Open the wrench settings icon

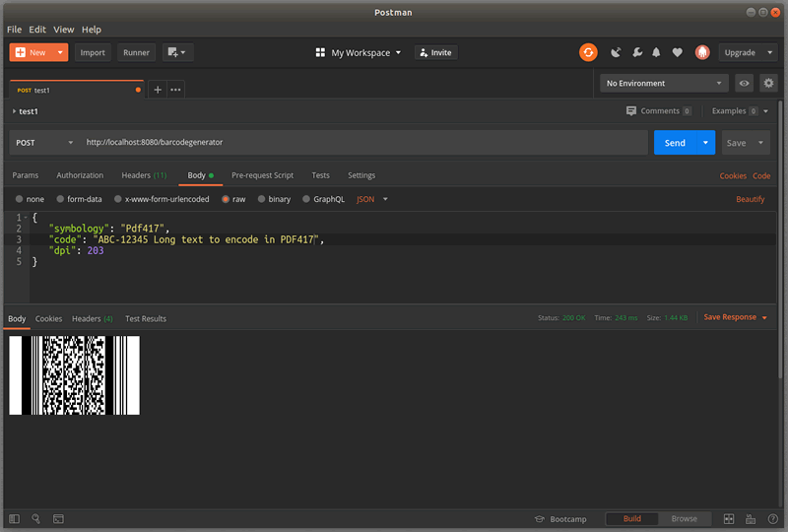pyautogui.click(x=636, y=52)
